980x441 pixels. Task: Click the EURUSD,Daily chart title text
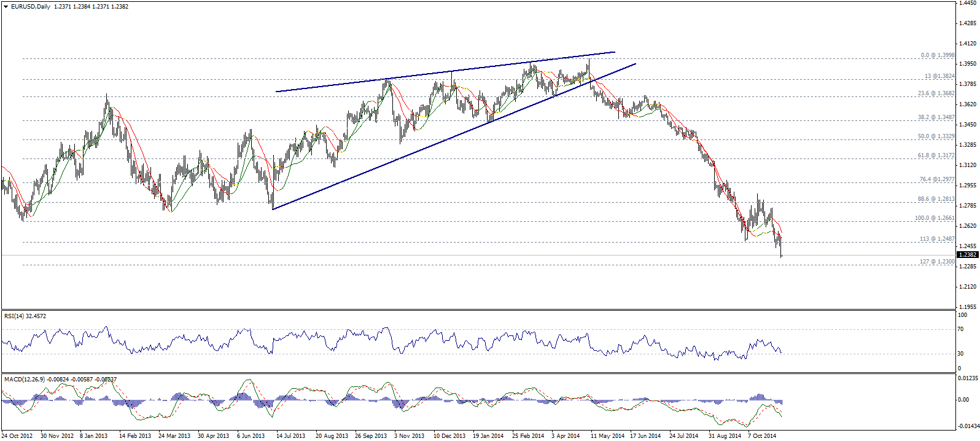[31, 6]
